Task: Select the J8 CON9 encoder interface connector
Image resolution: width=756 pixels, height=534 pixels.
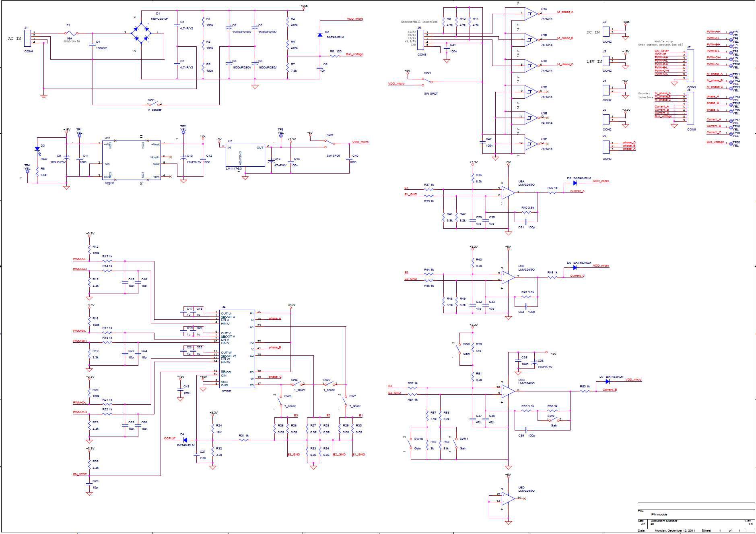Action: pos(691,108)
